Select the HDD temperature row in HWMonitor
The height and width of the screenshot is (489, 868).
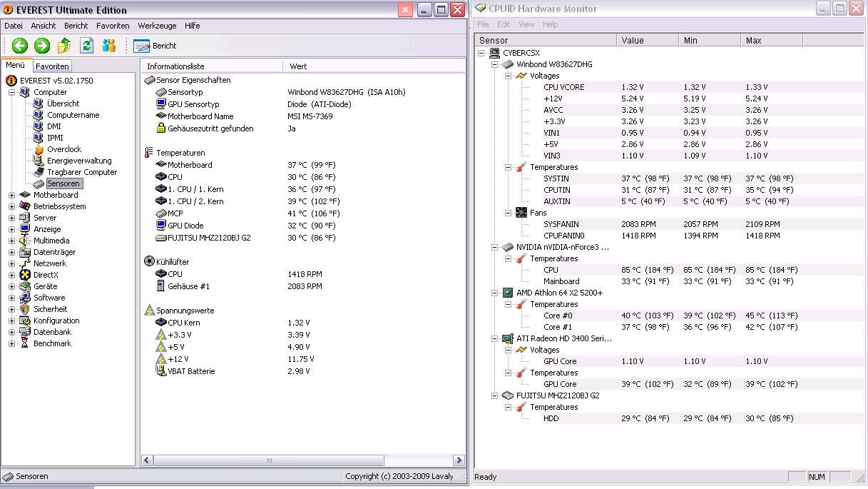pos(670,418)
